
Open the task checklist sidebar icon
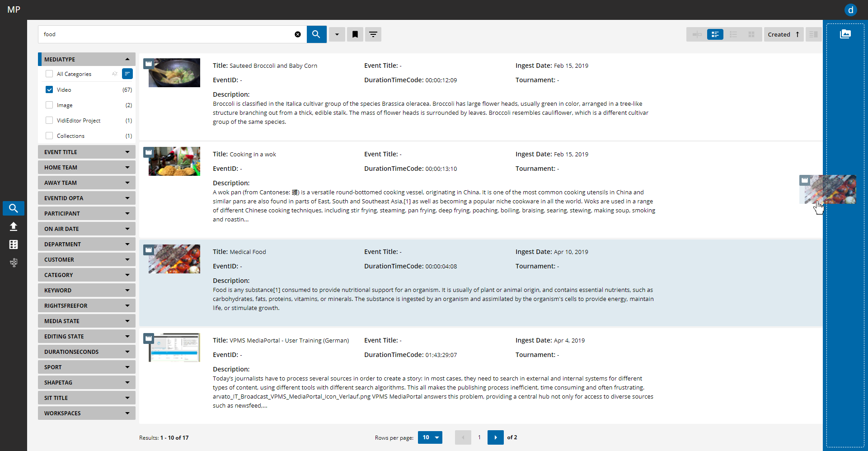14,244
